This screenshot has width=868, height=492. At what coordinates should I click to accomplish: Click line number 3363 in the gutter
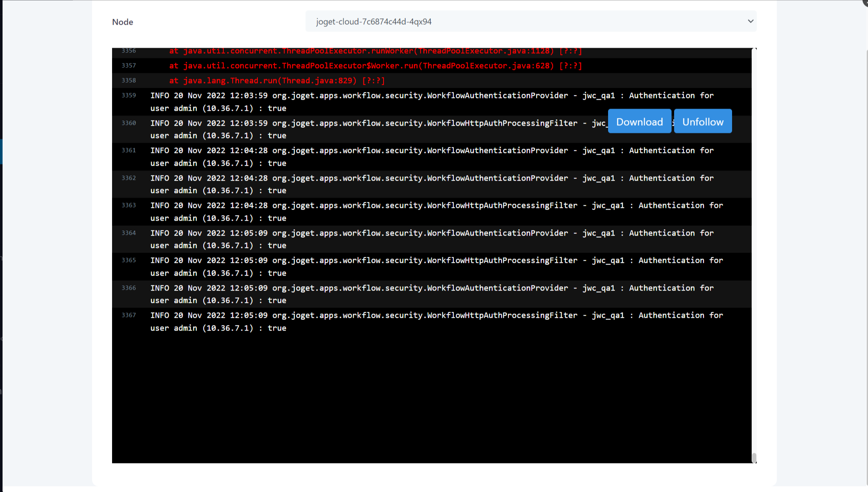coord(129,205)
